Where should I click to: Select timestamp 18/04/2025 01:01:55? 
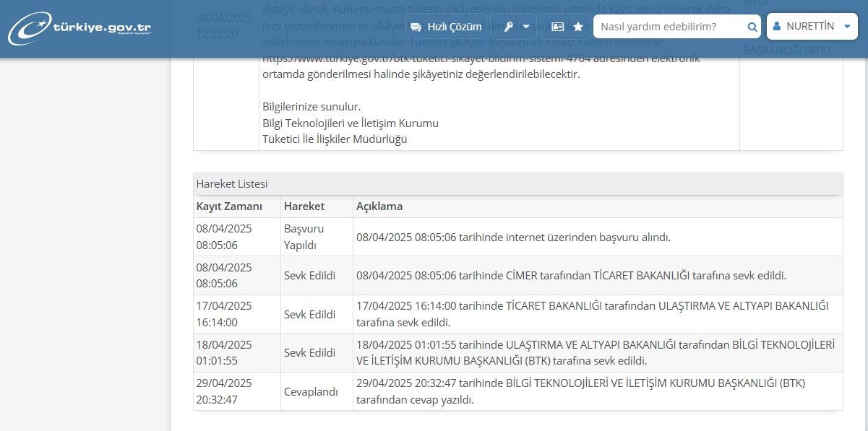[224, 352]
